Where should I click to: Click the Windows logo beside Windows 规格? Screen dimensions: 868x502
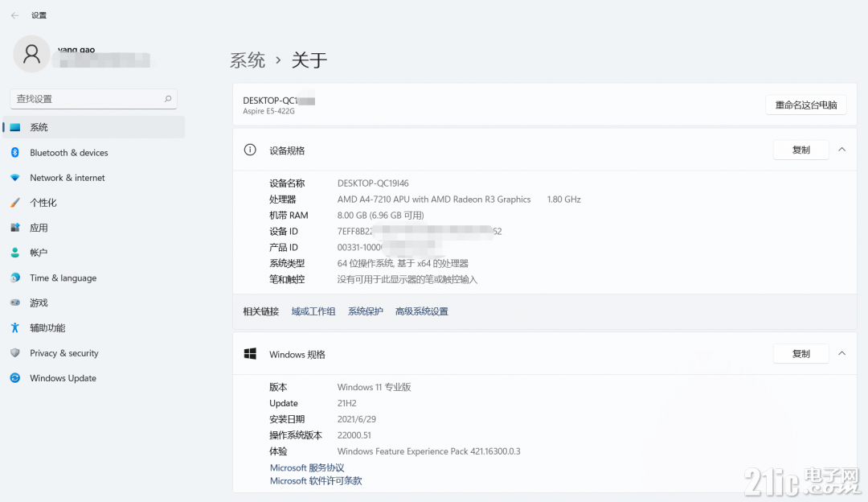250,353
